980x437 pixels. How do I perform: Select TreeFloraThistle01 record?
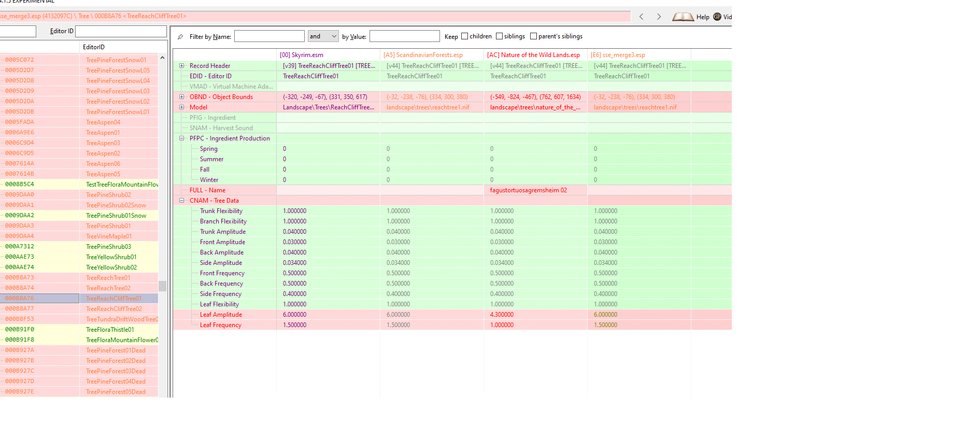click(110, 330)
